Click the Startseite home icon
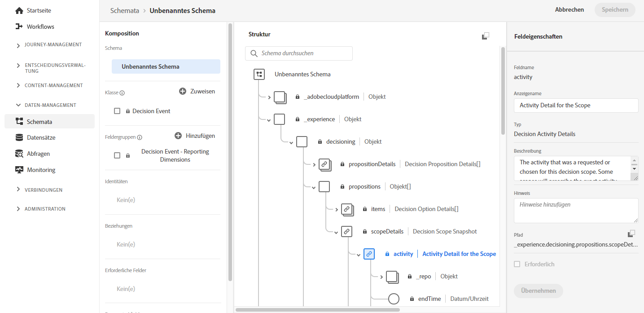This screenshot has width=644, height=313. tap(19, 10)
